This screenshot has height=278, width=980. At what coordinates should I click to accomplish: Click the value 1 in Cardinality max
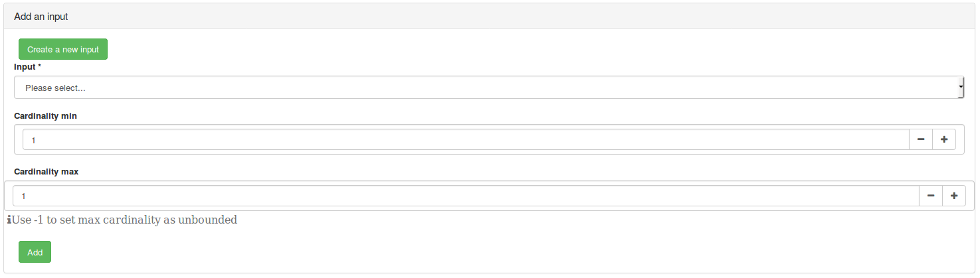pyautogui.click(x=23, y=196)
